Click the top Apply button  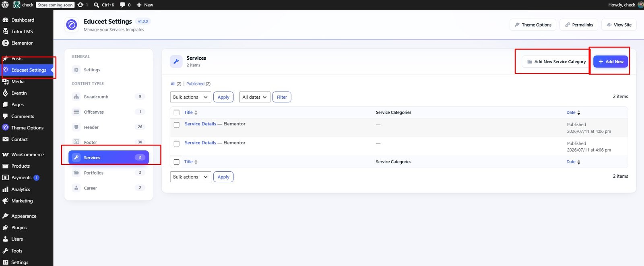pos(223,97)
